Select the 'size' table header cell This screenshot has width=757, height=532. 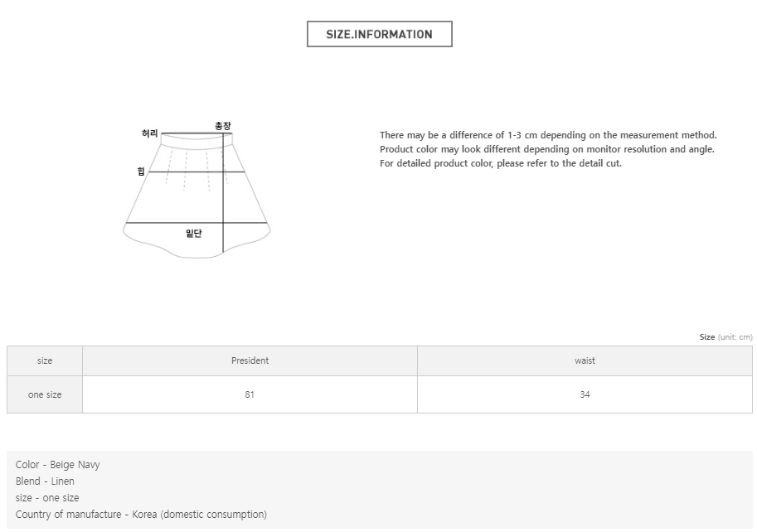(x=45, y=360)
